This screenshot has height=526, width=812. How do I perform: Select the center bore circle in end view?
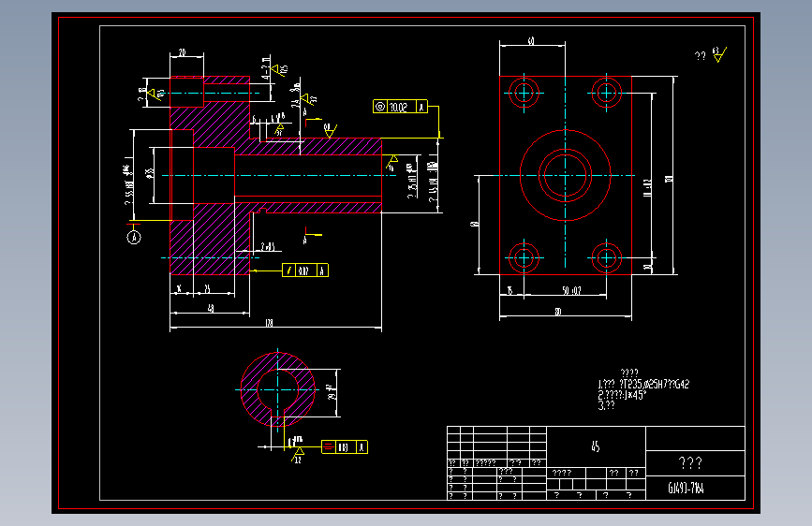(565, 175)
